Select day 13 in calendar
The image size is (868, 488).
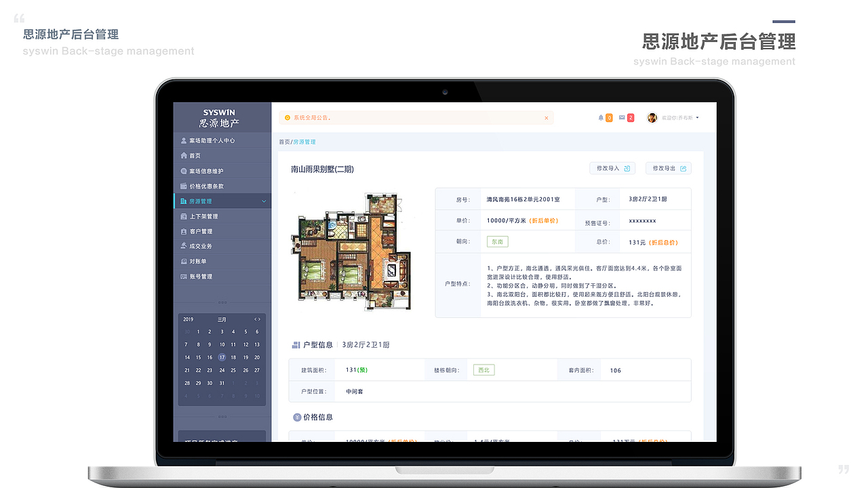pyautogui.click(x=257, y=345)
